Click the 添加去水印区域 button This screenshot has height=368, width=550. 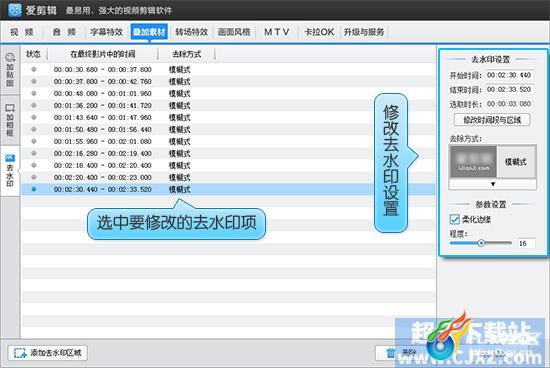[48, 353]
